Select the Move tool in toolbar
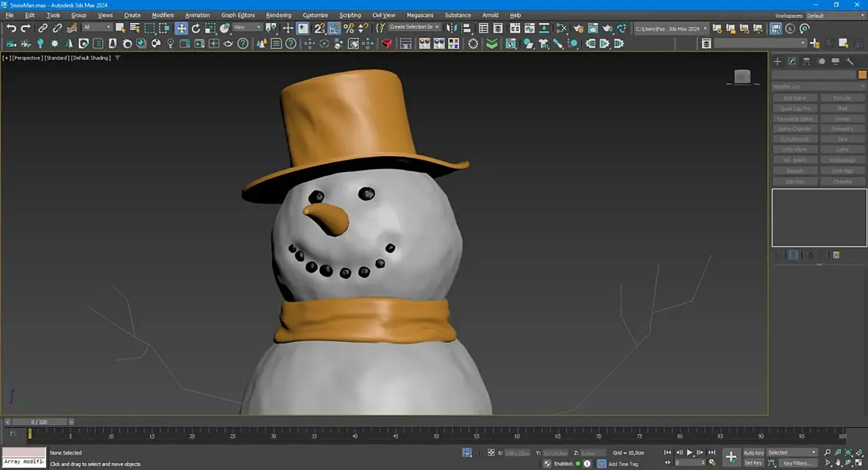 click(181, 28)
